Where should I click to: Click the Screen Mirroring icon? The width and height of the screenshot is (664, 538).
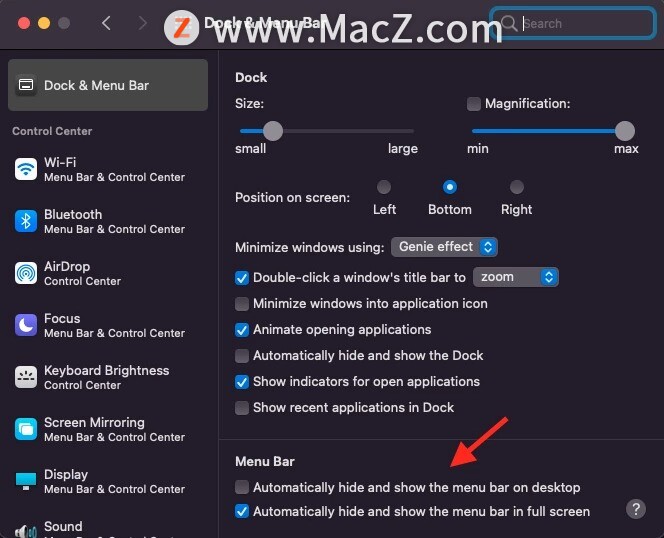[x=26, y=429]
